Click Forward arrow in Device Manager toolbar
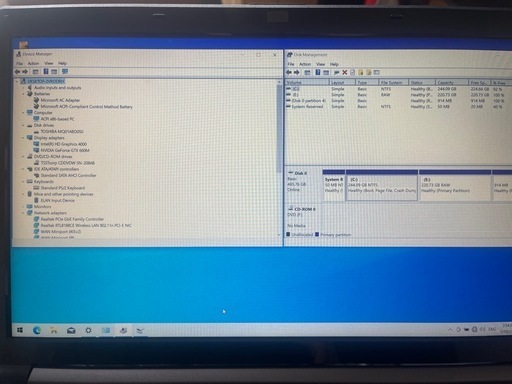The image size is (512, 384). (25, 71)
